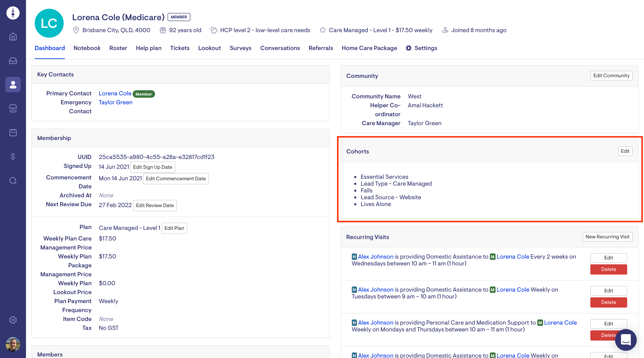Click Edit Sign Up Date button
Viewport: 644px width, 358px height.
coord(152,167)
